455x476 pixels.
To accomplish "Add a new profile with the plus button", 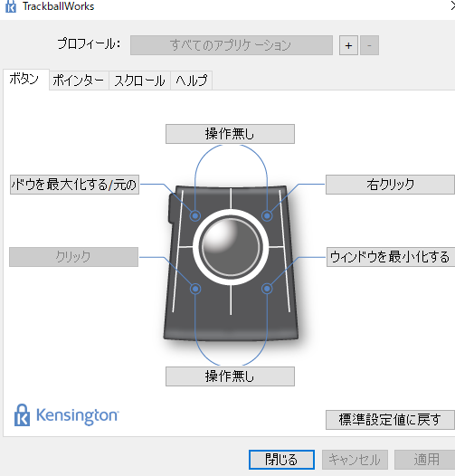I will click(x=348, y=45).
